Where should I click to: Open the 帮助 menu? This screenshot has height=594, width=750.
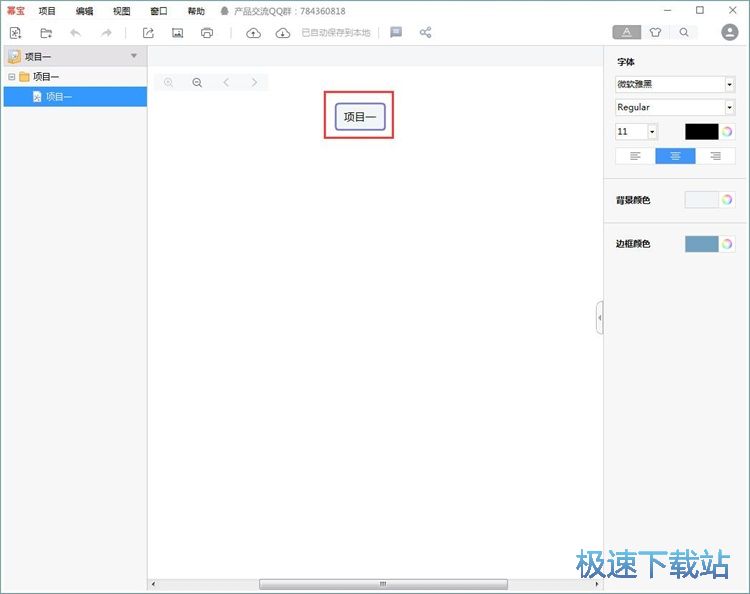tap(196, 11)
